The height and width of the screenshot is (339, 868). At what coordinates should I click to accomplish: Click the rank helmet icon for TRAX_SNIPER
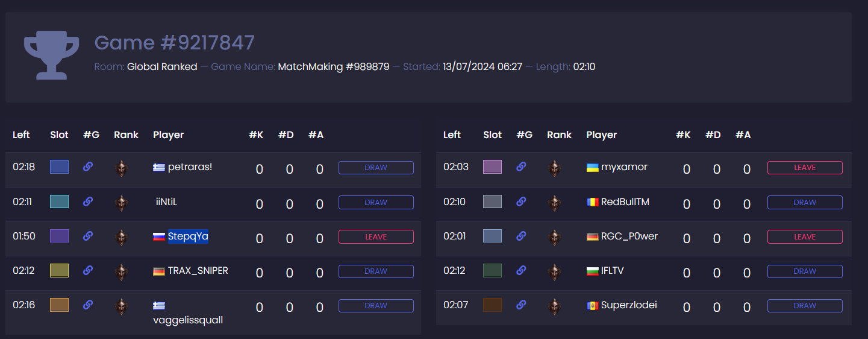click(121, 272)
